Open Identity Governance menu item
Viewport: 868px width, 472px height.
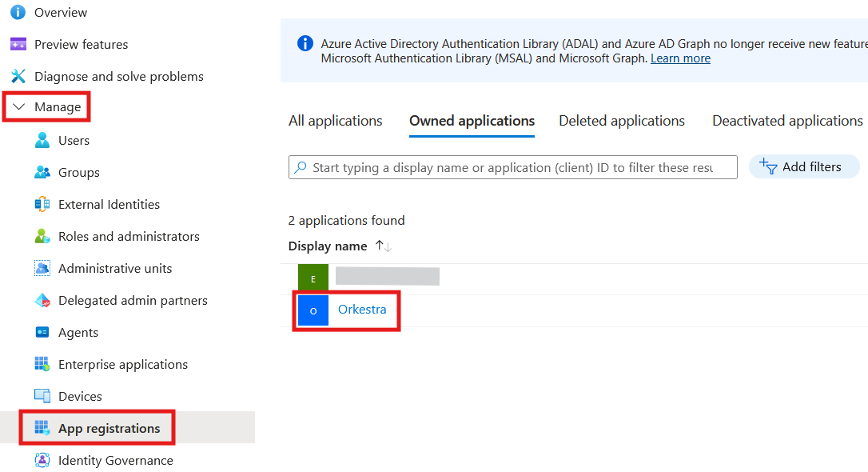point(116,460)
